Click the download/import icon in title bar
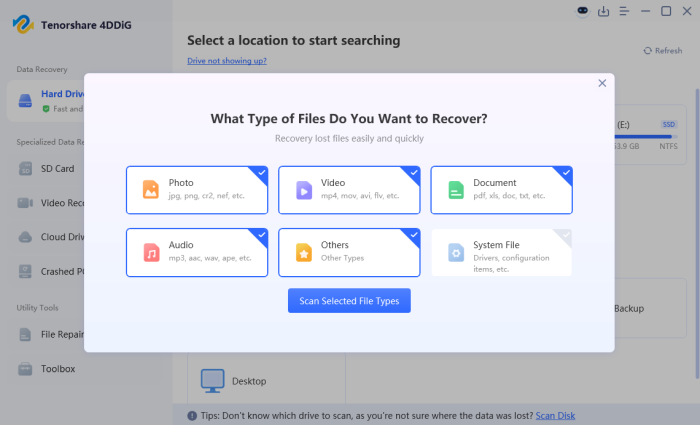 point(603,11)
